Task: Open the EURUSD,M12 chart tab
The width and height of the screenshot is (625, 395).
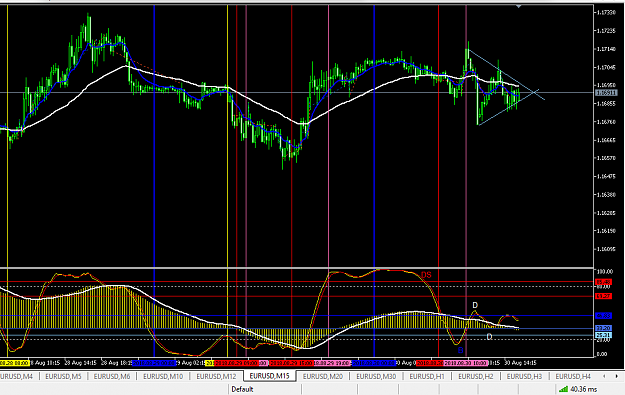Action: 216,376
